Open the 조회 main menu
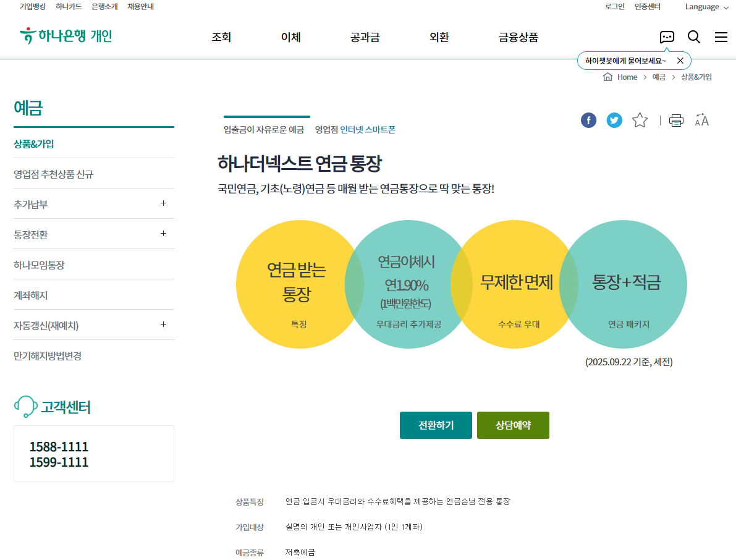 [x=221, y=37]
